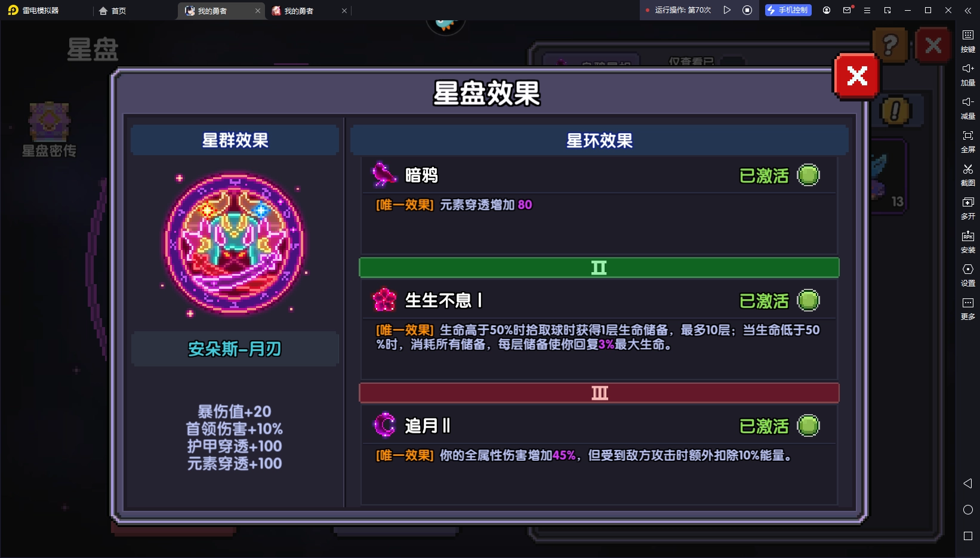The width and height of the screenshot is (980, 558).
Task: Take a screenshot with 截图 scissors icon
Action: click(968, 175)
